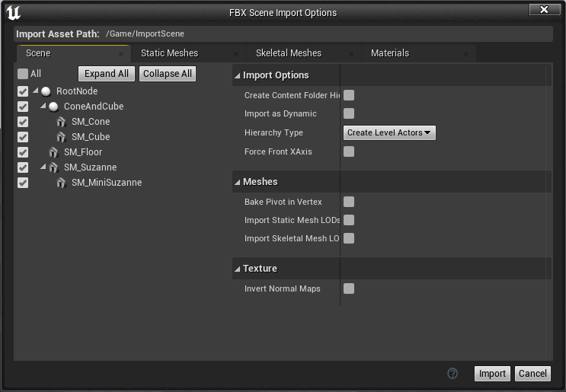Close the Scene tab with its x

[121, 54]
